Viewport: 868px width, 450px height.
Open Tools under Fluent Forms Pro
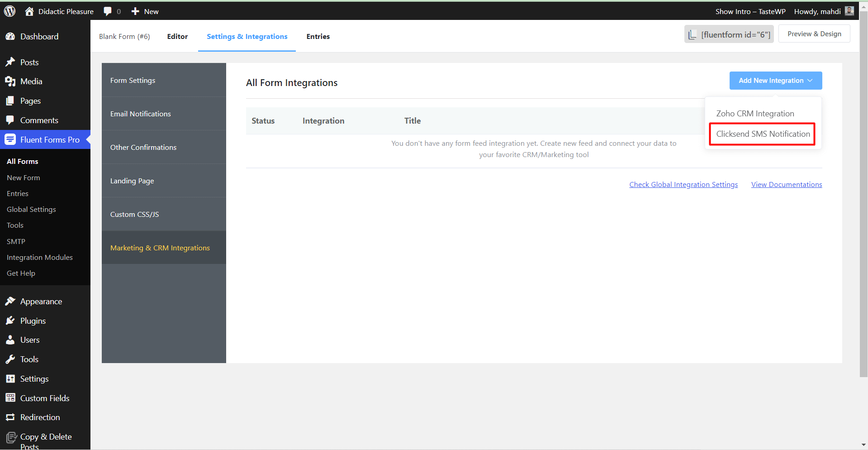click(15, 225)
